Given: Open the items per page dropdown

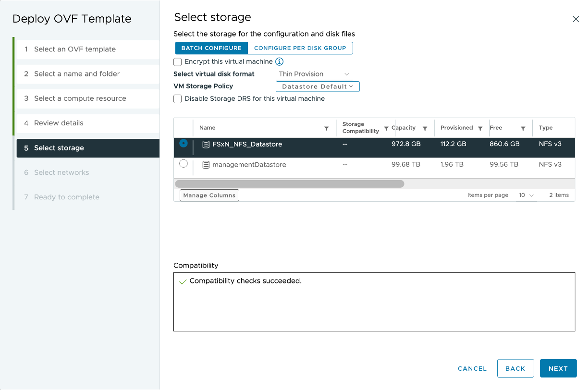Looking at the screenshot, I should 527,195.
